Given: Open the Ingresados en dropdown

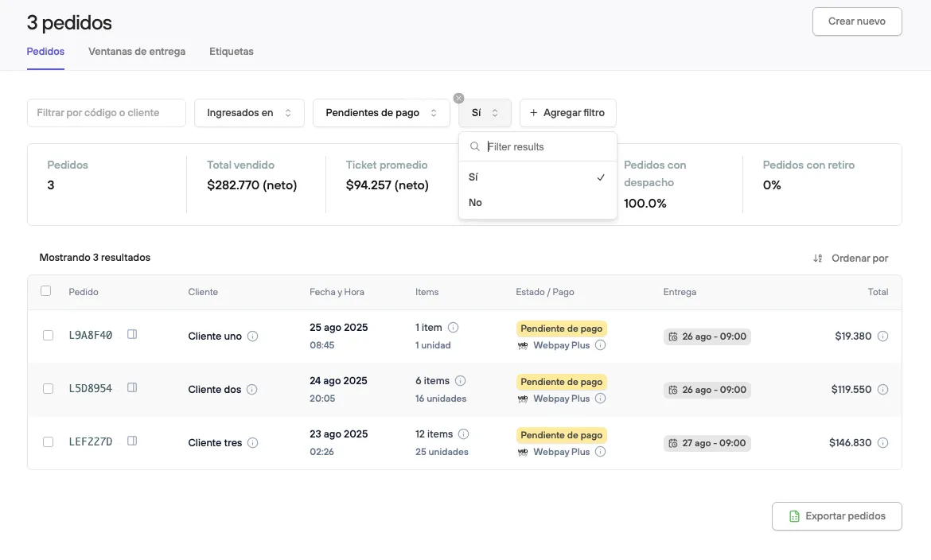Looking at the screenshot, I should (249, 113).
